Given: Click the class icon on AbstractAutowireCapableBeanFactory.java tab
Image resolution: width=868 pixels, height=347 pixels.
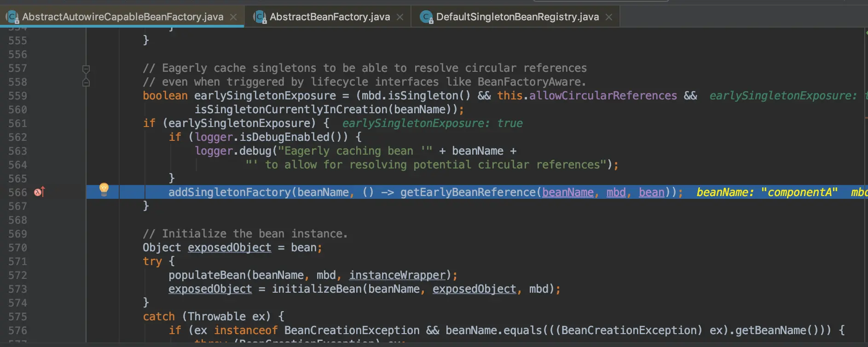Looking at the screenshot, I should tap(12, 17).
